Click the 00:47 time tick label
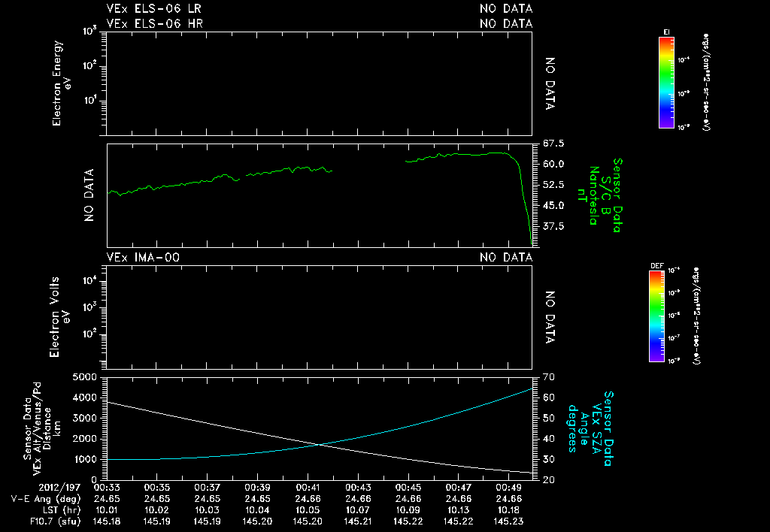 (x=458, y=488)
